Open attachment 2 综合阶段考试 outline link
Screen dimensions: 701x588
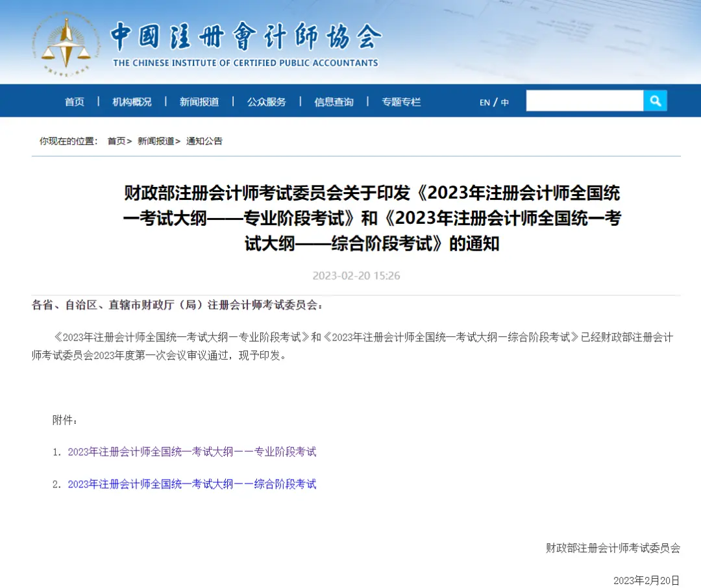pos(192,484)
